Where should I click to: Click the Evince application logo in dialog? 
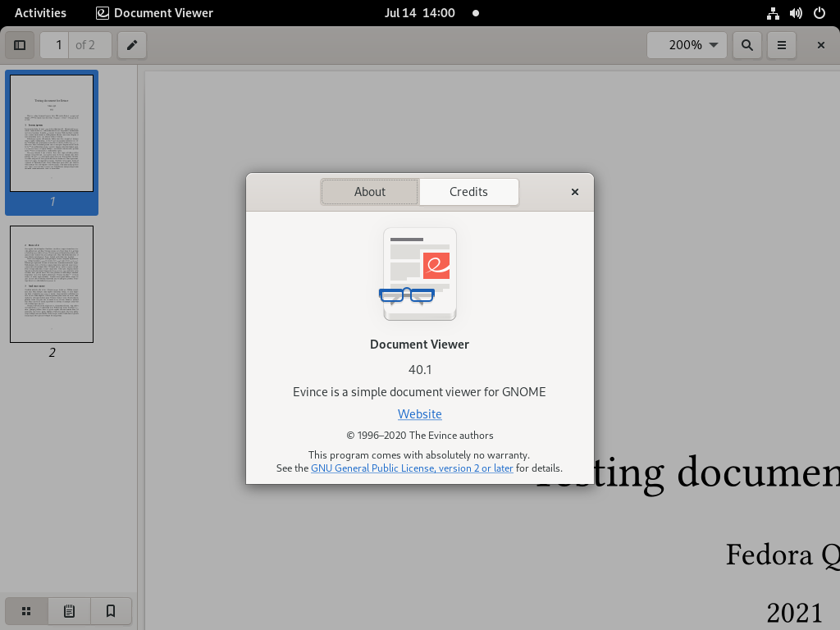pos(419,274)
